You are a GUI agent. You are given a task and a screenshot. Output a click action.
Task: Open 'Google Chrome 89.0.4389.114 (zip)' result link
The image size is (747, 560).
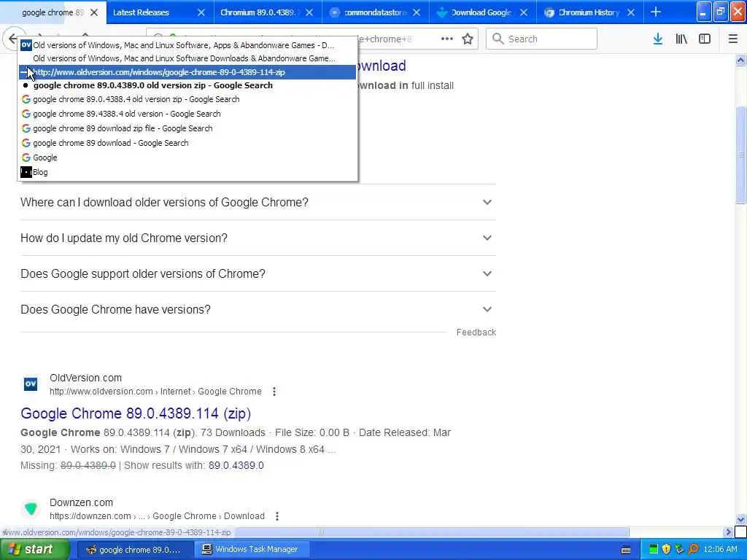136,413
